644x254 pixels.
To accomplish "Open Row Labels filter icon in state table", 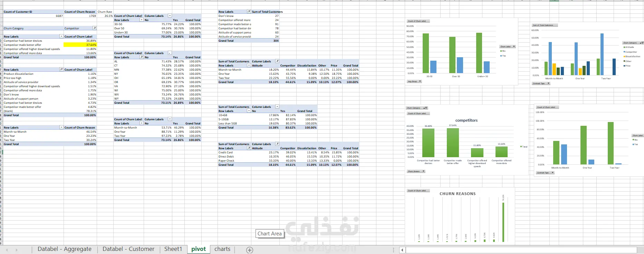I will click(141, 57).
